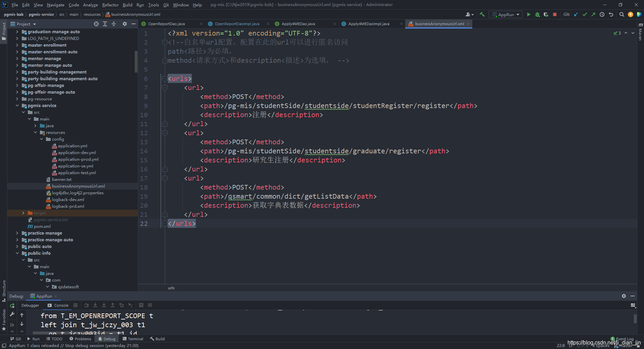The image size is (644, 349).
Task: Start debugging with the green bug icon
Action: click(537, 14)
